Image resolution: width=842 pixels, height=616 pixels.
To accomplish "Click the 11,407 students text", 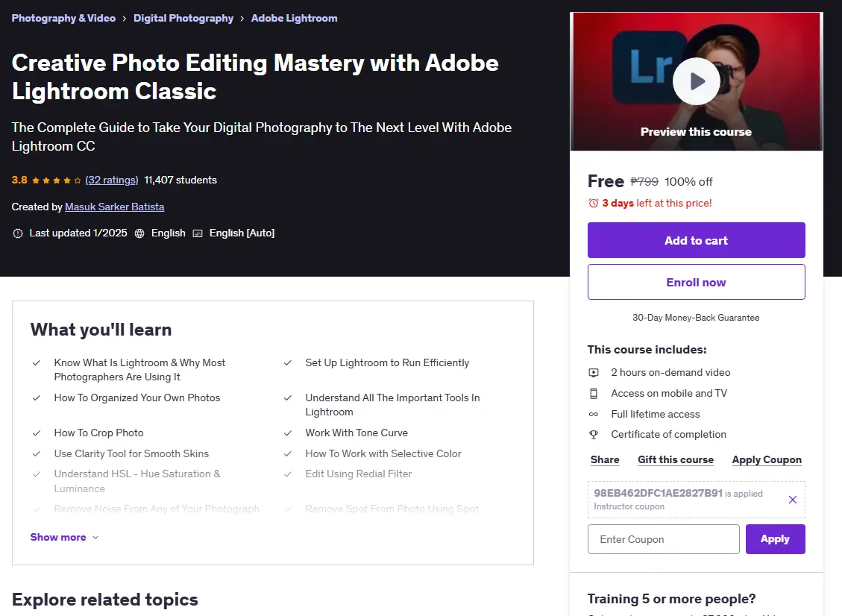I will coord(180,180).
